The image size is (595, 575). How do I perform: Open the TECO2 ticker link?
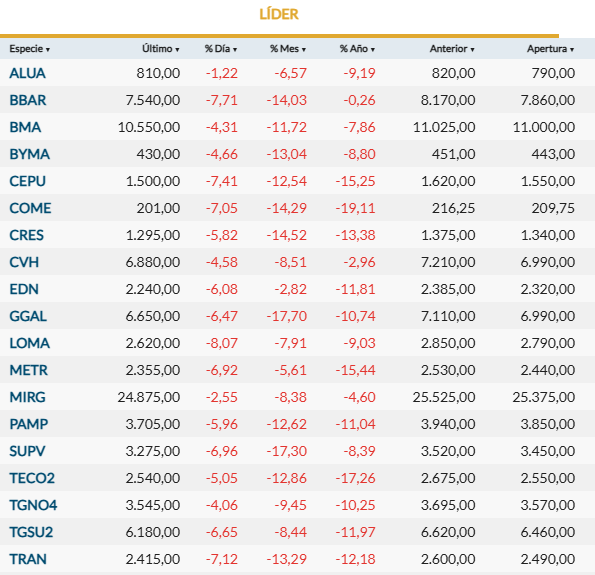[x=32, y=478]
